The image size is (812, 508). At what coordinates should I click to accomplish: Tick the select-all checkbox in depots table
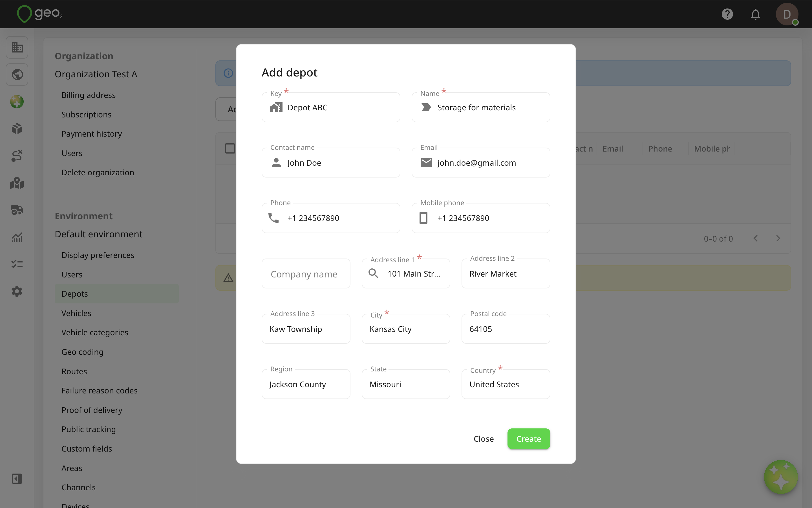click(230, 148)
